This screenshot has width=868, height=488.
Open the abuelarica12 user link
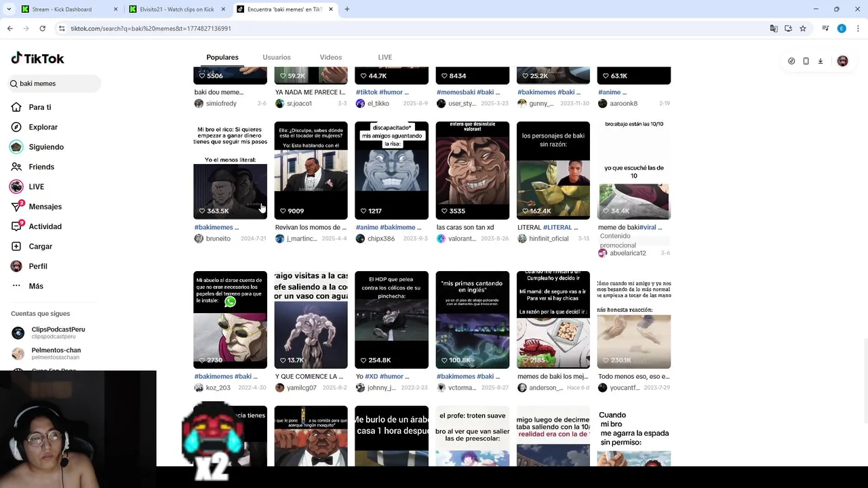627,253
